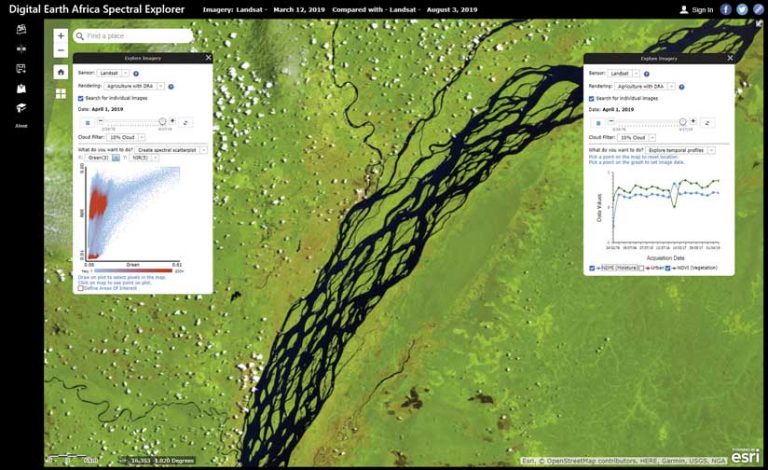Click date slider handle in left panel
This screenshot has height=470, width=768.
click(x=162, y=121)
